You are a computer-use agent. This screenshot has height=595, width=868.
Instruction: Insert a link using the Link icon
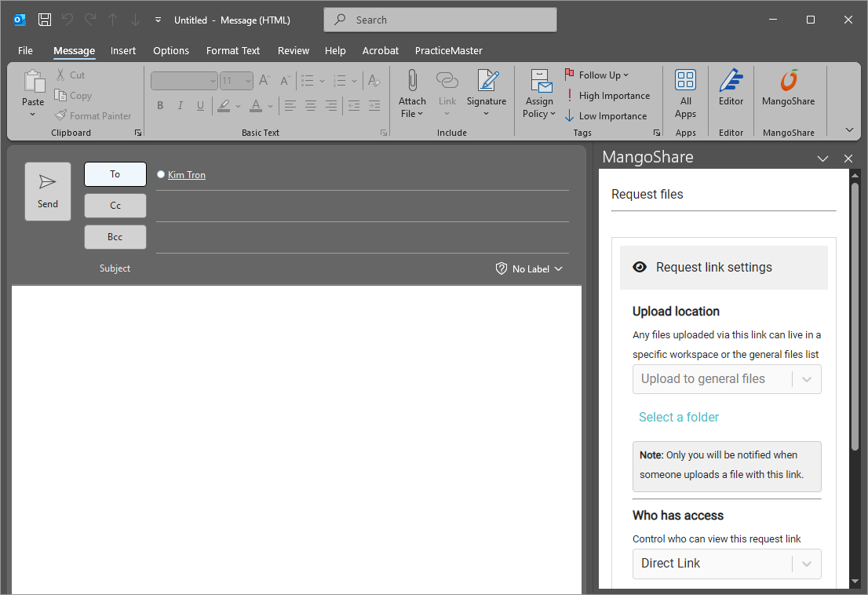tap(447, 90)
